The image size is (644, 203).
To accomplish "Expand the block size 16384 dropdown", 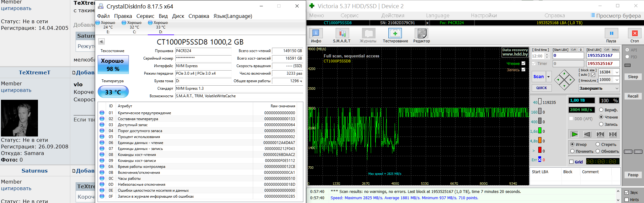I will click(617, 72).
